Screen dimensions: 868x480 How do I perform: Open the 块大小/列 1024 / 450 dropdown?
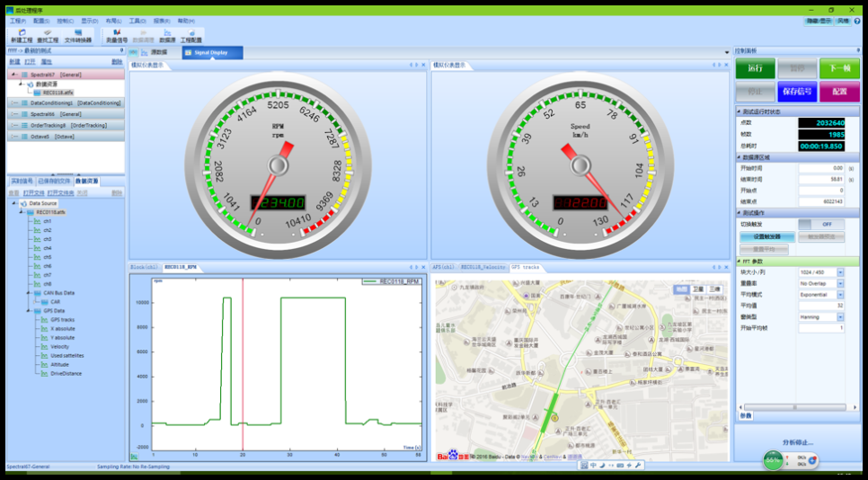click(840, 272)
